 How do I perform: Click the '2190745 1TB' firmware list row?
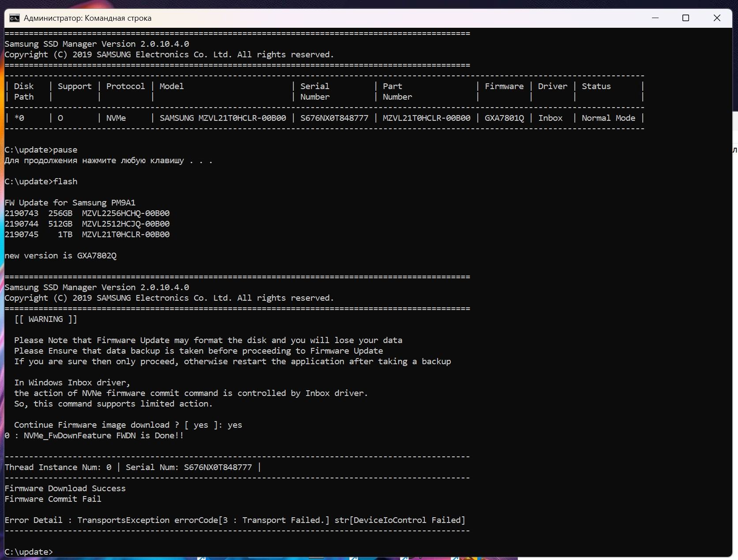[x=87, y=235]
